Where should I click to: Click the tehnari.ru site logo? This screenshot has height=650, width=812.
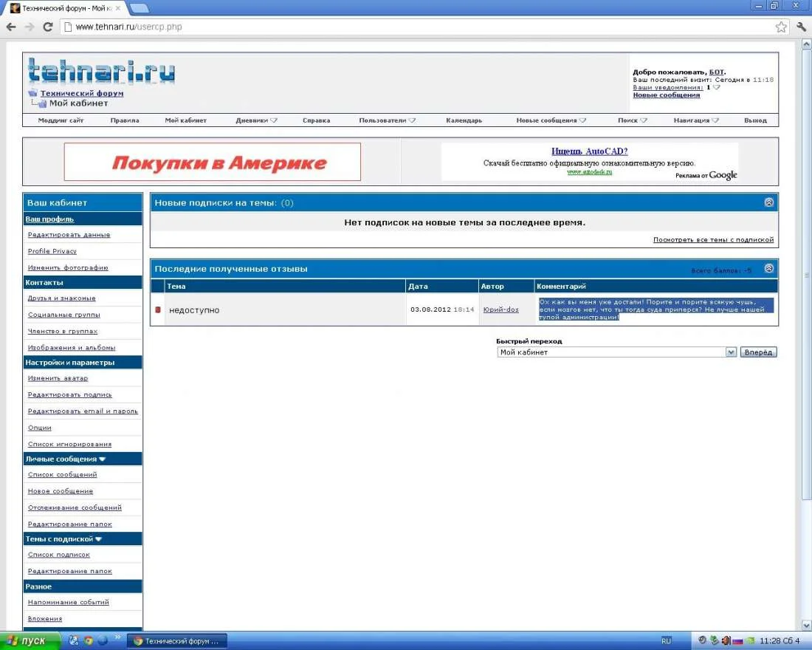coord(102,72)
